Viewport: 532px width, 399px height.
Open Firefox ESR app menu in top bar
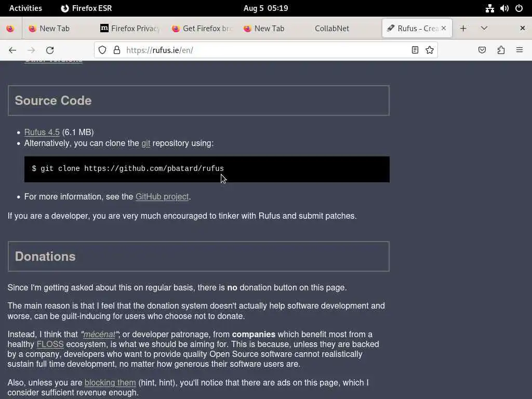(x=86, y=8)
